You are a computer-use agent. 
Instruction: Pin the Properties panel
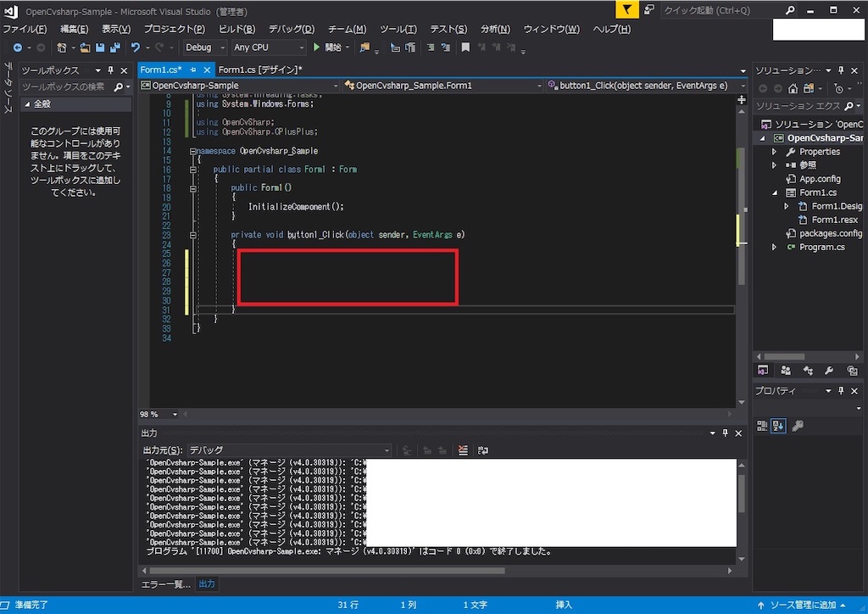[841, 391]
